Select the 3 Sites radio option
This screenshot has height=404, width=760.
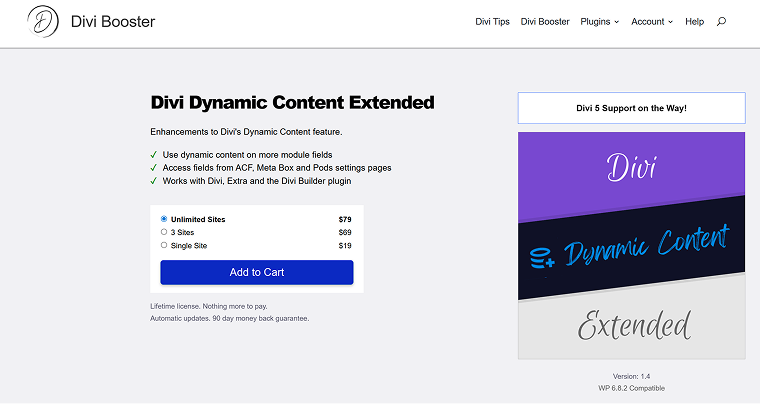164,232
